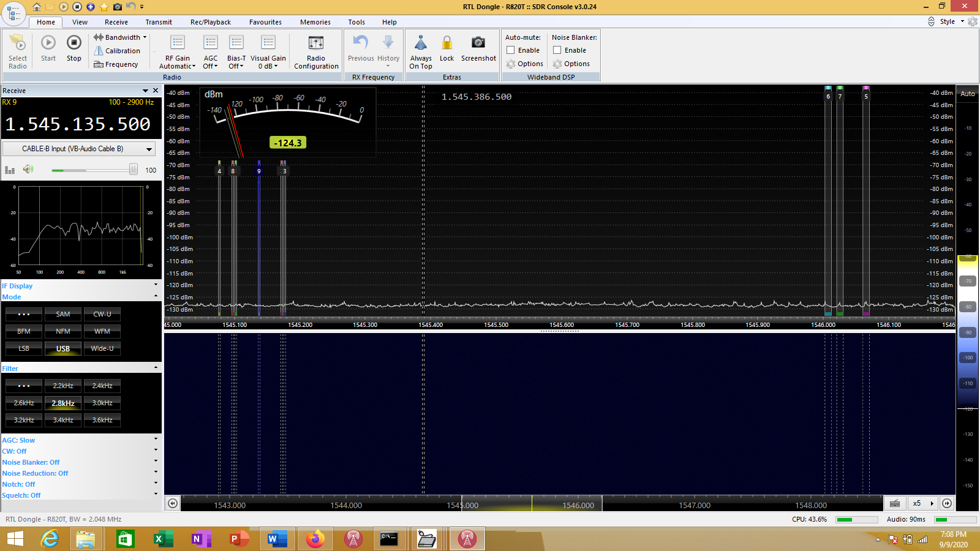Viewport: 980px width, 551px height.
Task: Switch to the Favourites tab
Action: (265, 22)
